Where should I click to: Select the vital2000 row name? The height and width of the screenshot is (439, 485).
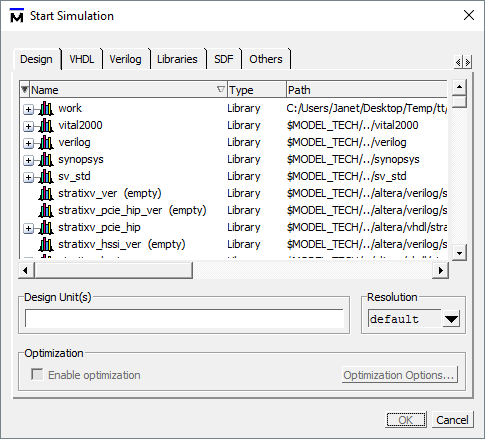[80, 125]
